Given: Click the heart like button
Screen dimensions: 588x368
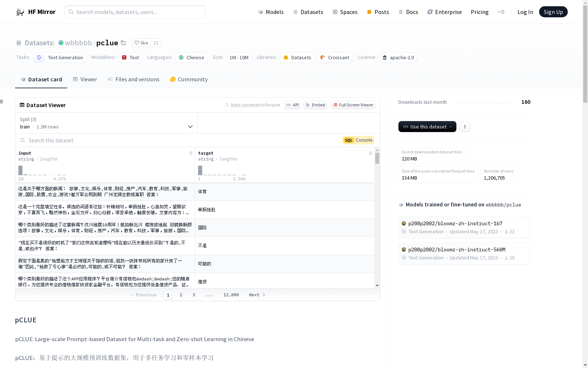Looking at the screenshot, I should [x=141, y=43].
